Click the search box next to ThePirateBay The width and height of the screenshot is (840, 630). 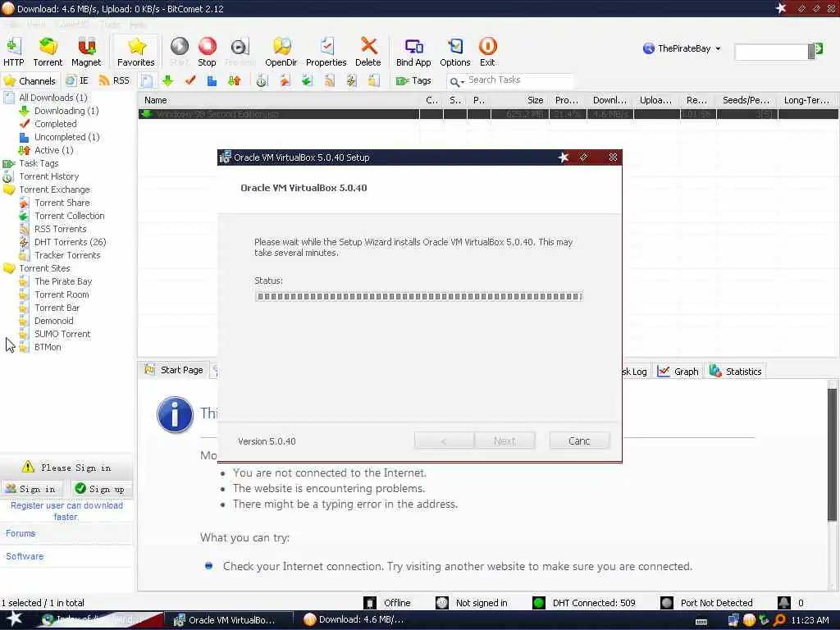pos(771,52)
